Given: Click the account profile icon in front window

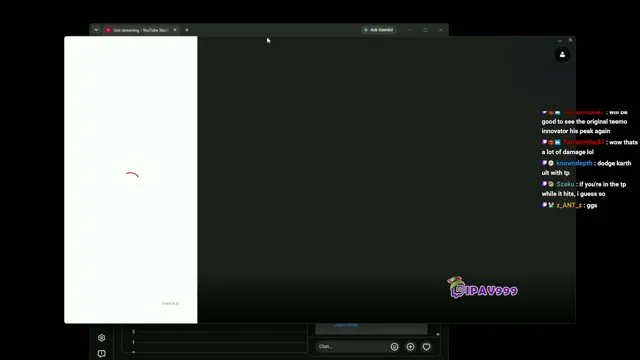Looking at the screenshot, I should (x=562, y=55).
